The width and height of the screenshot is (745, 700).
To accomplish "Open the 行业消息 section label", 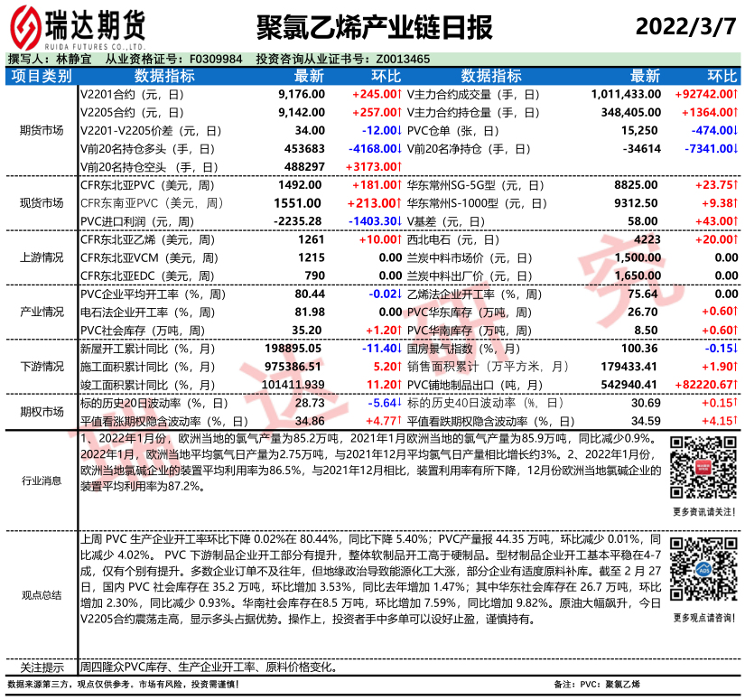I will (x=41, y=481).
